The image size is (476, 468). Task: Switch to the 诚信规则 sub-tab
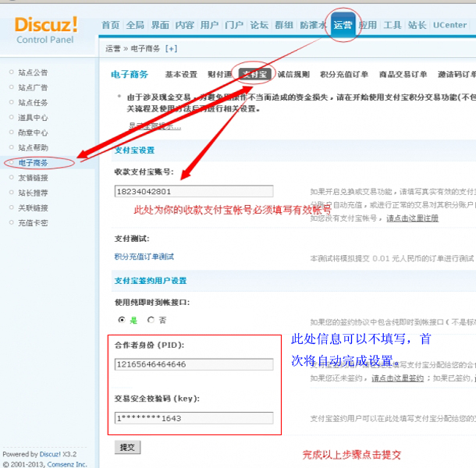tap(293, 74)
